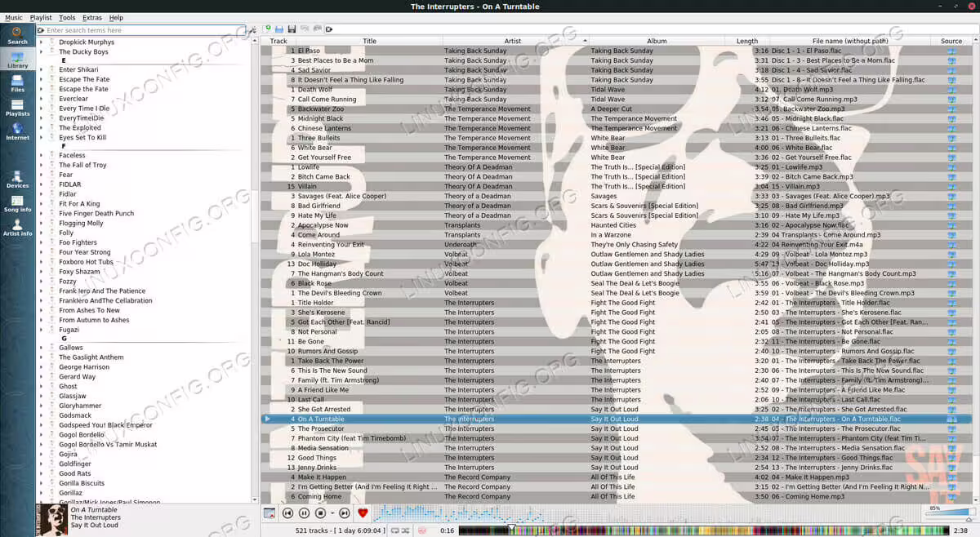Open the Devices sidebar view
The width and height of the screenshot is (980, 537).
17,179
